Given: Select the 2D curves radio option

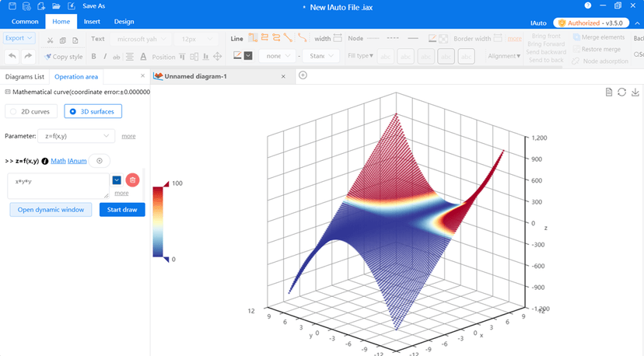Looking at the screenshot, I should 31,111.
